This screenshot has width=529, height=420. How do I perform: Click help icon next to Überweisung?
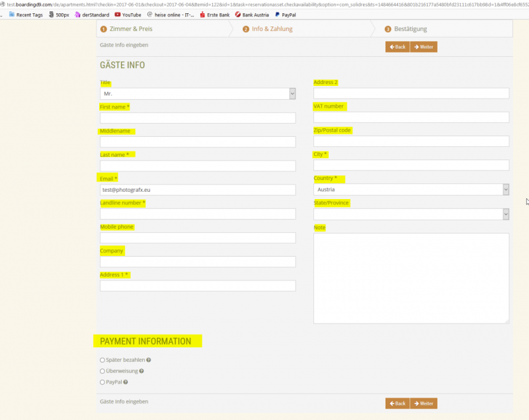tap(141, 371)
